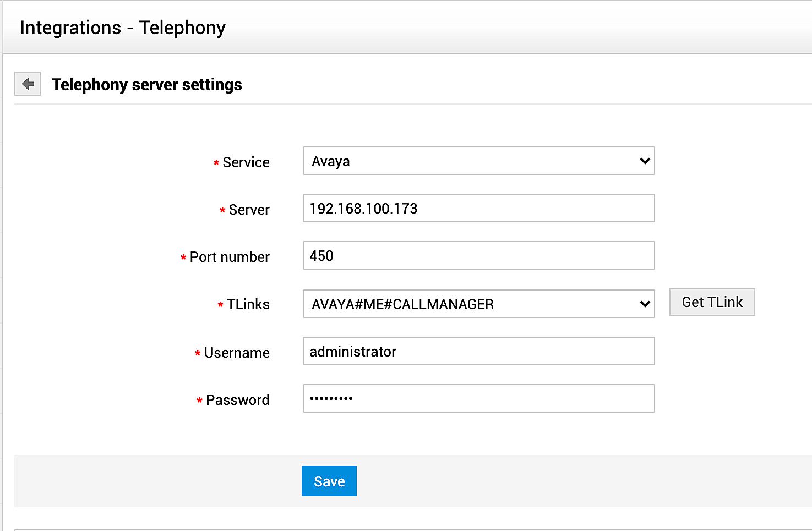The height and width of the screenshot is (531, 812).
Task: Click the Username field label
Action: [x=237, y=353]
